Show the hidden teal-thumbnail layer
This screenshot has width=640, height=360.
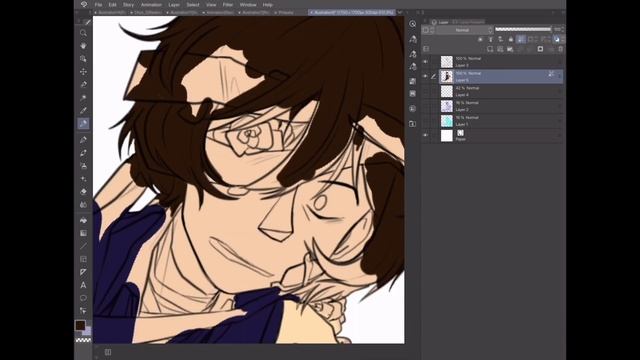click(425, 121)
